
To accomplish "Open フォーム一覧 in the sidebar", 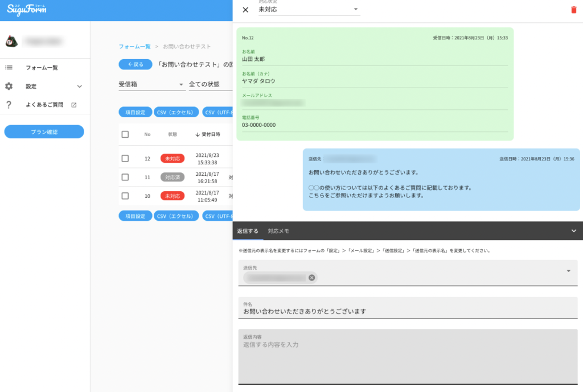I will 44,68.
